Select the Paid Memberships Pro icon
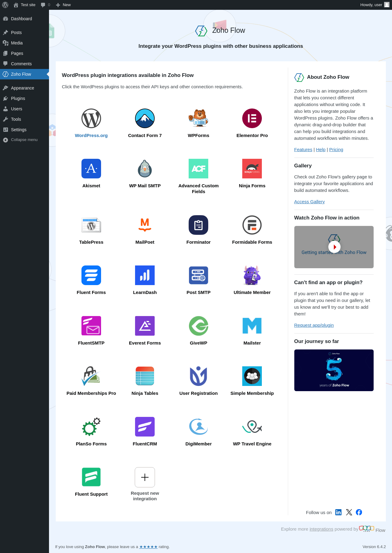 coord(91,376)
